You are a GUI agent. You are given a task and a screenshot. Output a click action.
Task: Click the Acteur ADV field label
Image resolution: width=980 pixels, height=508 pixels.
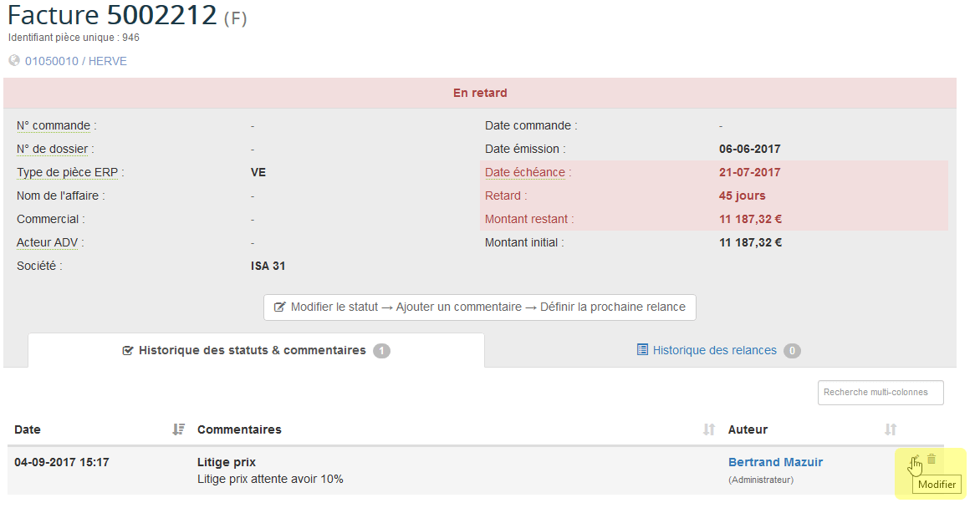point(50,243)
